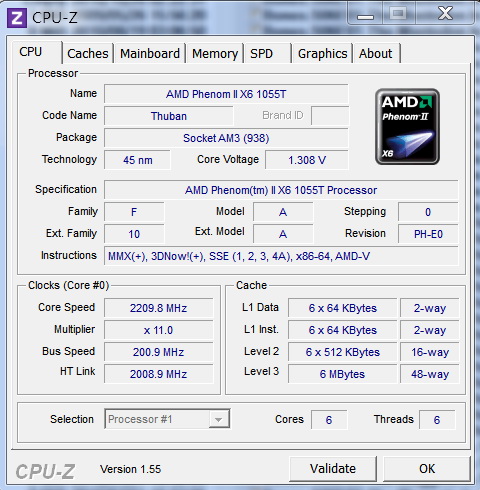This screenshot has height=490, width=480.
Task: Click the Technology value 45 nm
Action: click(x=137, y=160)
